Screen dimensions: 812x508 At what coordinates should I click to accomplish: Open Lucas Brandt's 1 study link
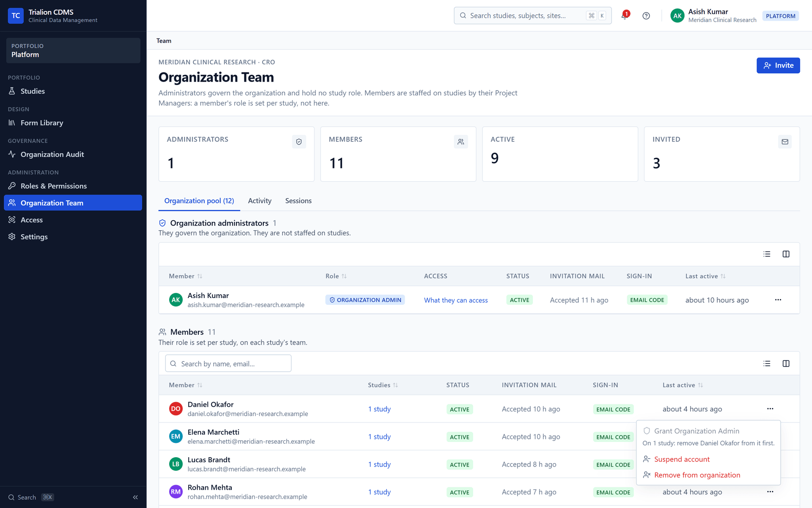point(379,464)
